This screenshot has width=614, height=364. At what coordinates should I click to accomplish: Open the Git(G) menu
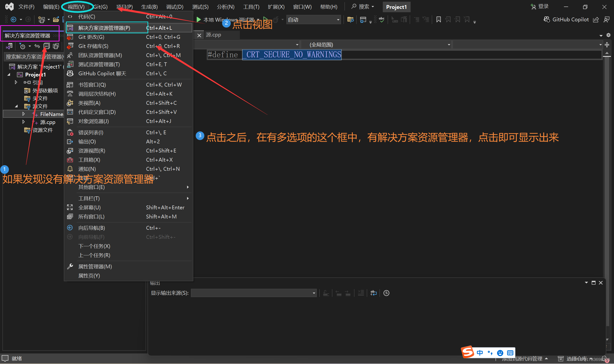(100, 7)
